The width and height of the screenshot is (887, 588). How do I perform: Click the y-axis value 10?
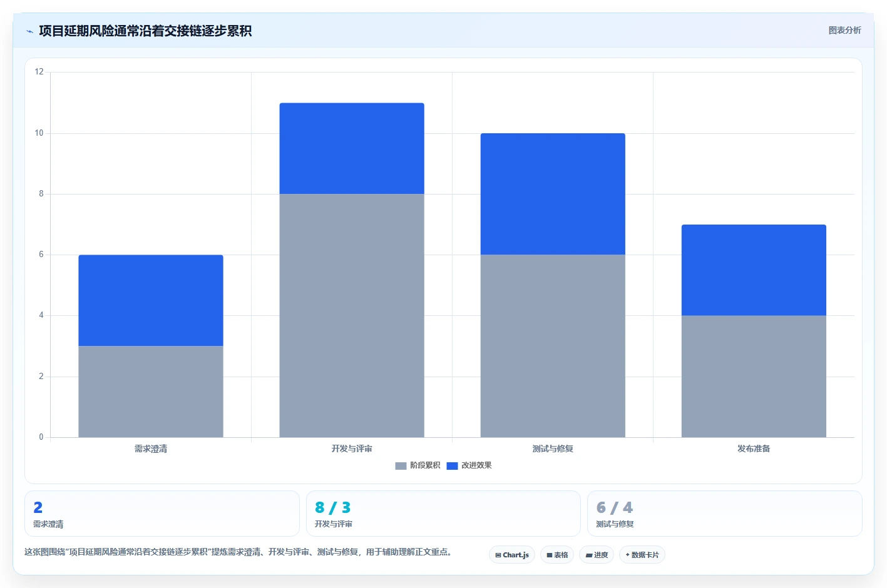(x=39, y=133)
